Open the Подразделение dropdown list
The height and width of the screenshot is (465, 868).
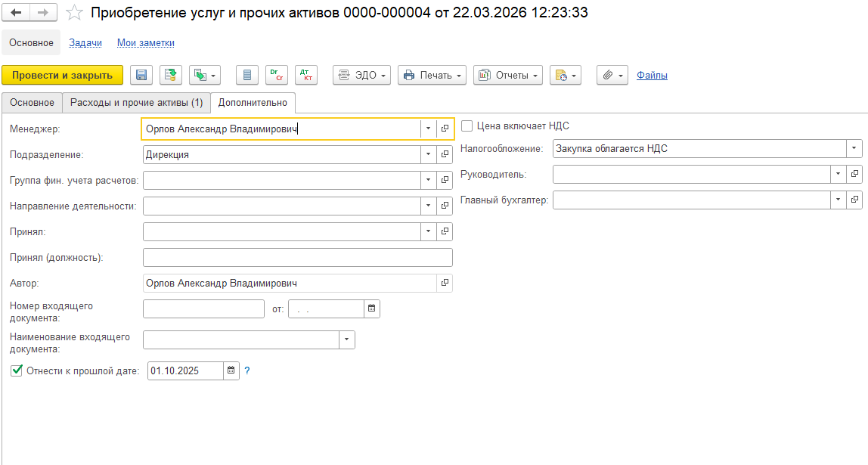[428, 155]
